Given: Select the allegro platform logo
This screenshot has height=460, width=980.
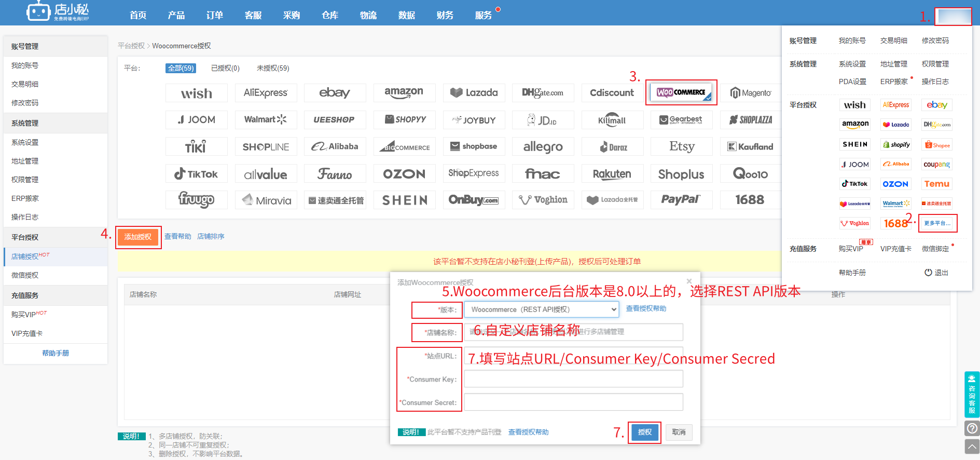Looking at the screenshot, I should coord(543,146).
